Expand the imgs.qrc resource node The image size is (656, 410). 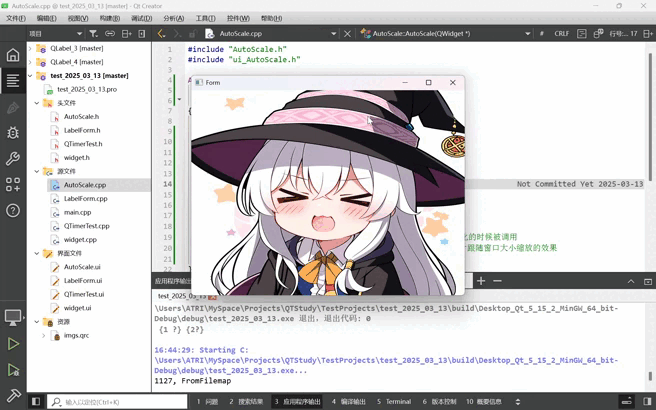click(x=44, y=336)
